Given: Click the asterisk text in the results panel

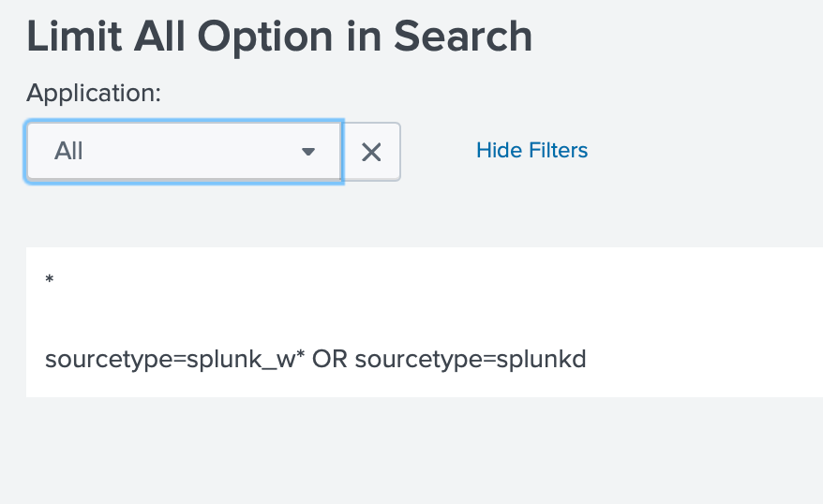Looking at the screenshot, I should [49, 281].
